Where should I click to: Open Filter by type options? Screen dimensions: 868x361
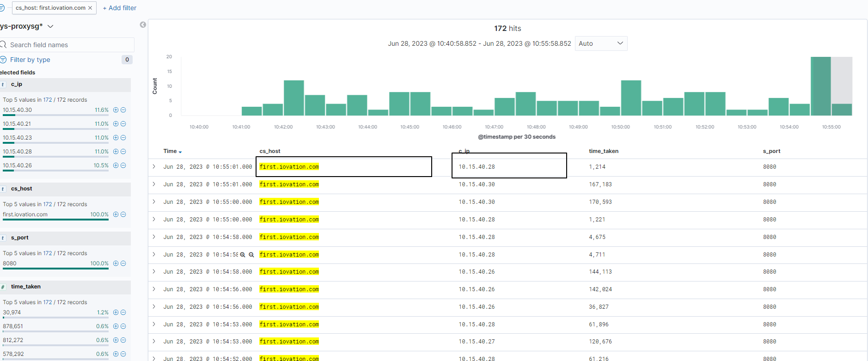click(x=31, y=60)
